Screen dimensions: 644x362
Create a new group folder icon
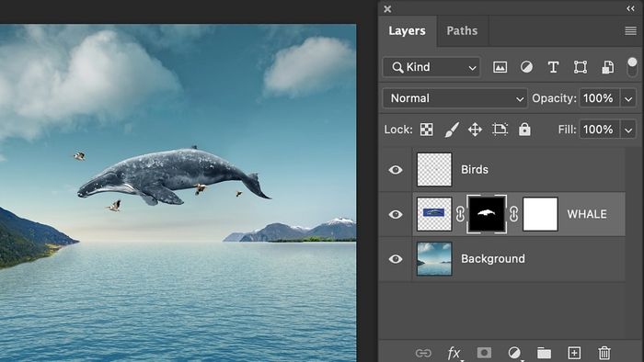[x=544, y=353]
